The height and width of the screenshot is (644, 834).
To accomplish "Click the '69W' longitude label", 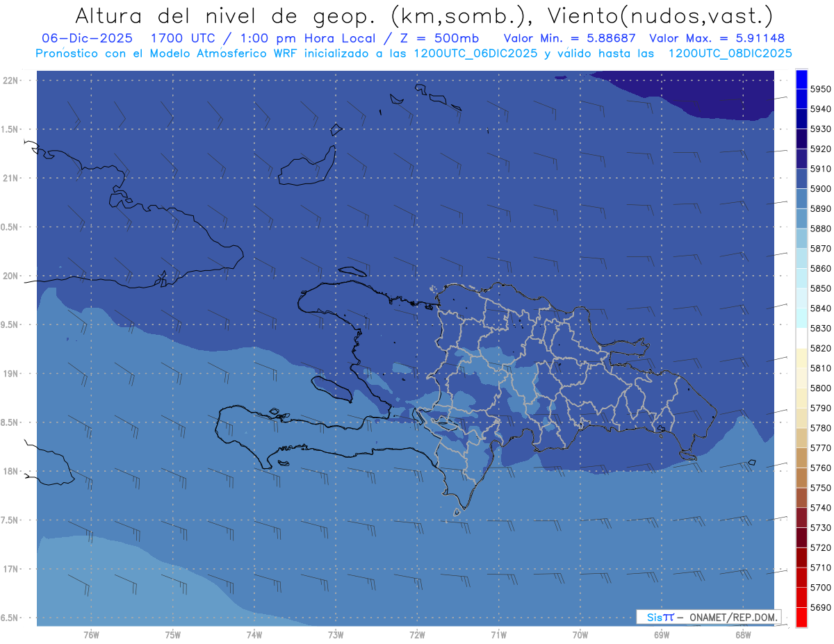I will tap(662, 635).
